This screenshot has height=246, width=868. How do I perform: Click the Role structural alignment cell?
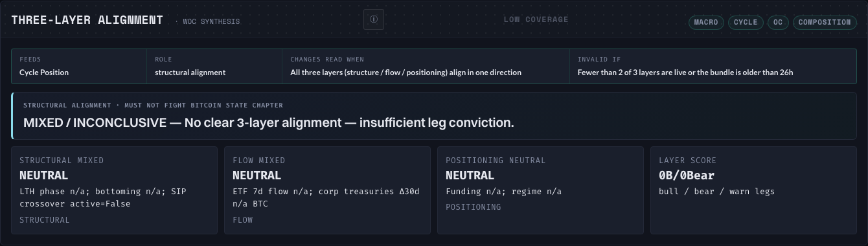(214, 66)
